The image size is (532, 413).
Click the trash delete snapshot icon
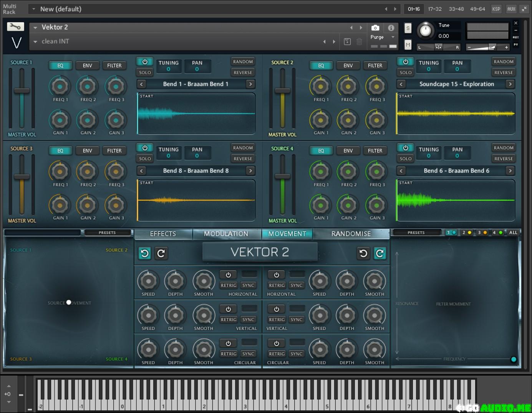tap(359, 42)
